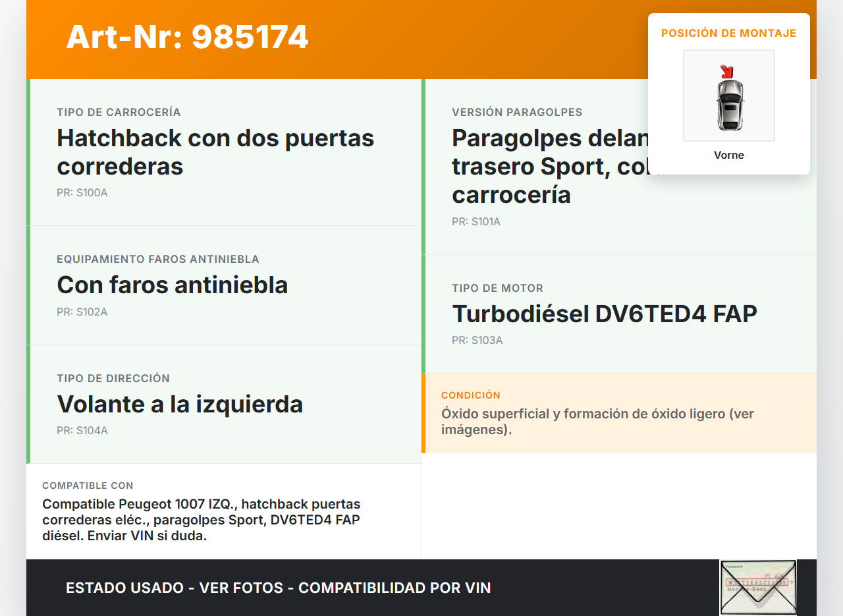This screenshot has height=616, width=843.
Task: Select 'Turbodiésel DV6TED4 FAP' engine value
Action: 605,314
